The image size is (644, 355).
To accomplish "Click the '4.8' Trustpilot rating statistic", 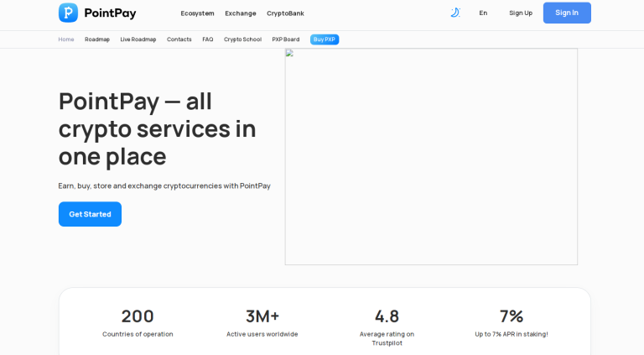I will 387,316.
